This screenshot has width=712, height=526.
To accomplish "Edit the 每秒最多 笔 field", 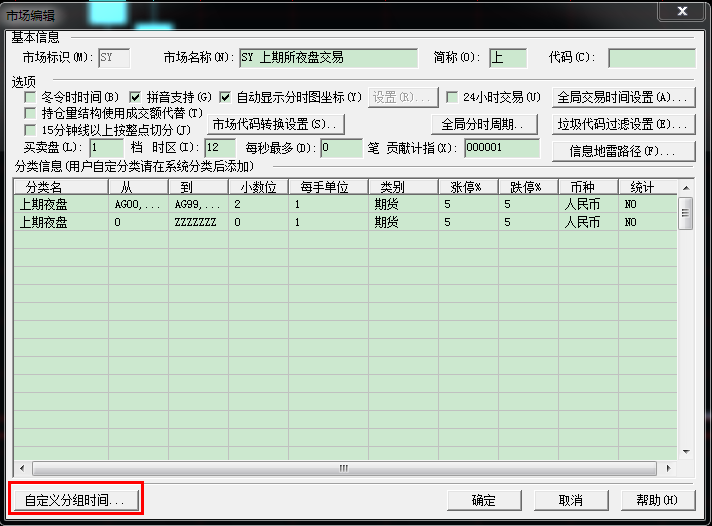I will (x=341, y=148).
